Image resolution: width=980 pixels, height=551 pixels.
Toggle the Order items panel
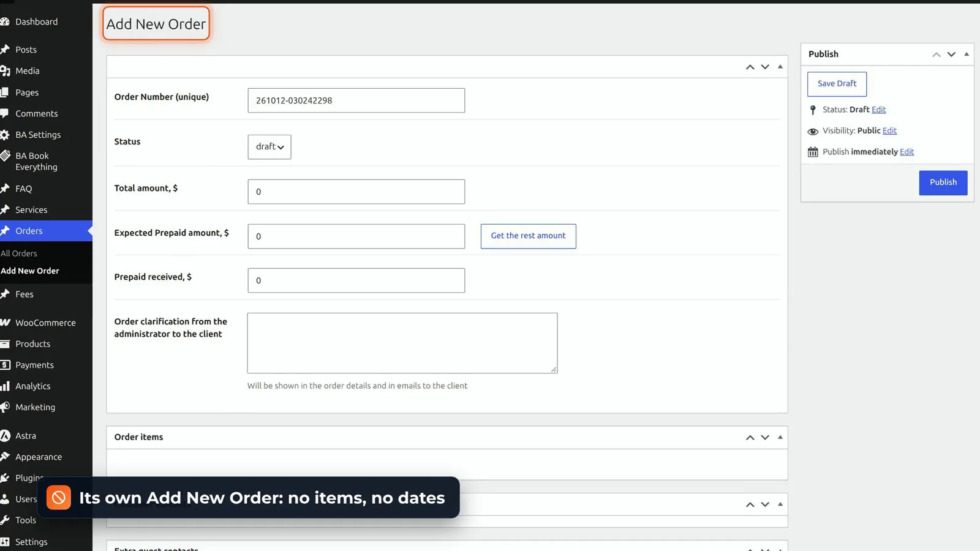pyautogui.click(x=780, y=437)
